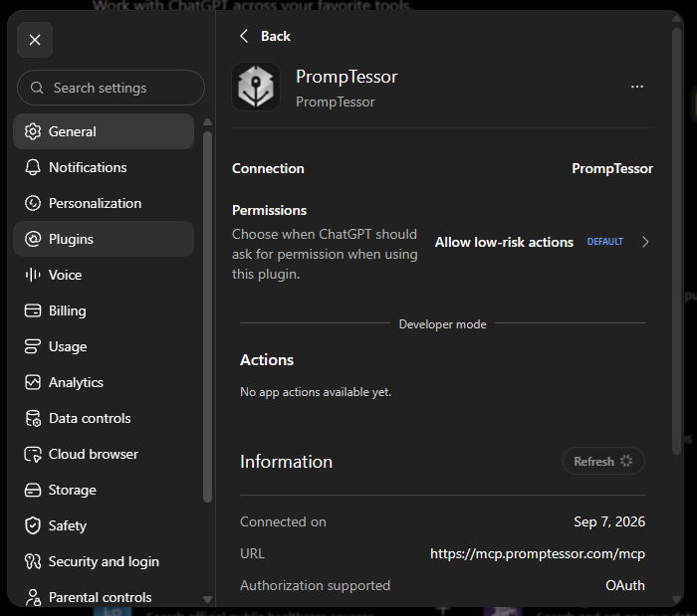Click the sidebar scrollbar thumb
This screenshot has width=697, height=616.
click(207, 317)
